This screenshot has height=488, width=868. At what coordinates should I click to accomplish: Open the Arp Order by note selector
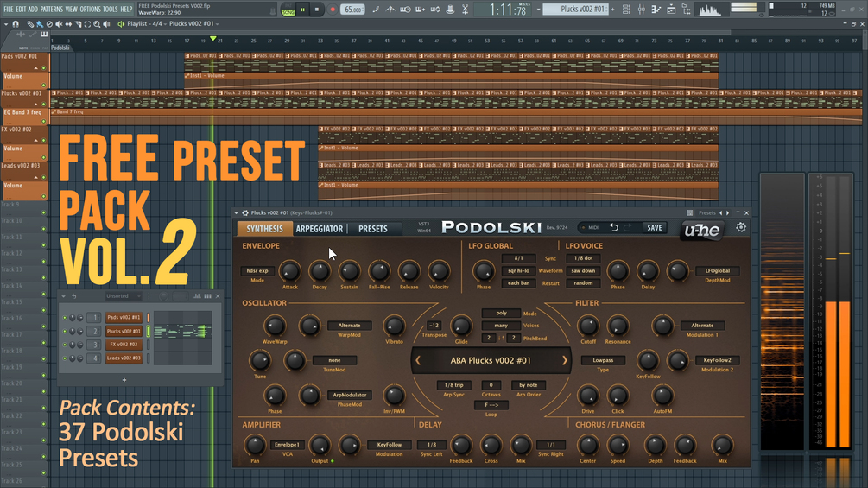coord(528,385)
